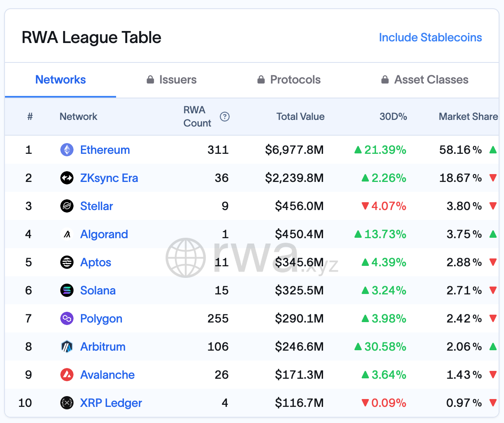Click the Polygon logo icon
504x423 pixels.
coord(67,318)
